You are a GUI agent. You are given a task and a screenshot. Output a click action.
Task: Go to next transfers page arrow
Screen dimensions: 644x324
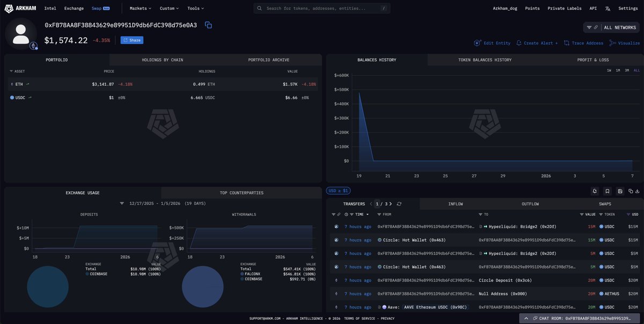(391, 204)
